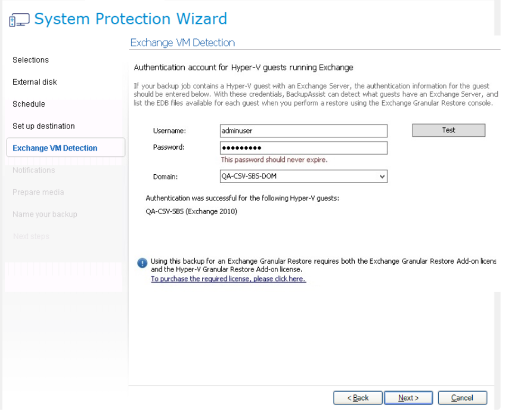
Task: Switch to the Schedule step
Action: 29,104
